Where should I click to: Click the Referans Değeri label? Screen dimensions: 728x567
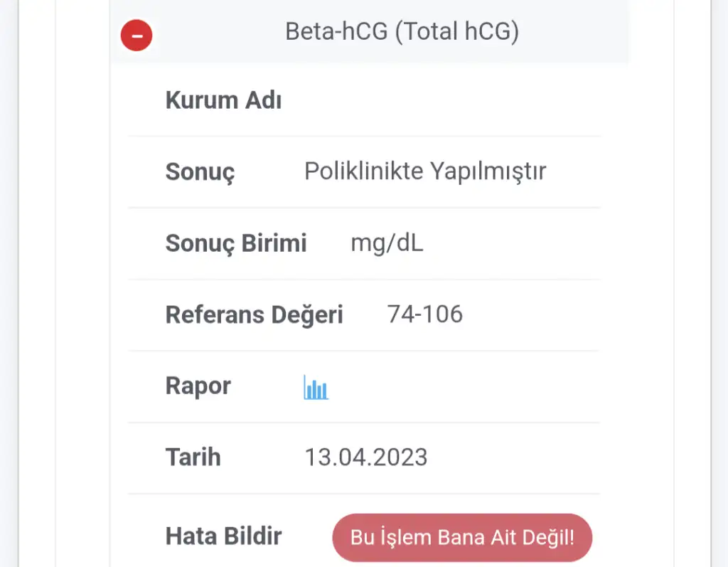coord(254,314)
